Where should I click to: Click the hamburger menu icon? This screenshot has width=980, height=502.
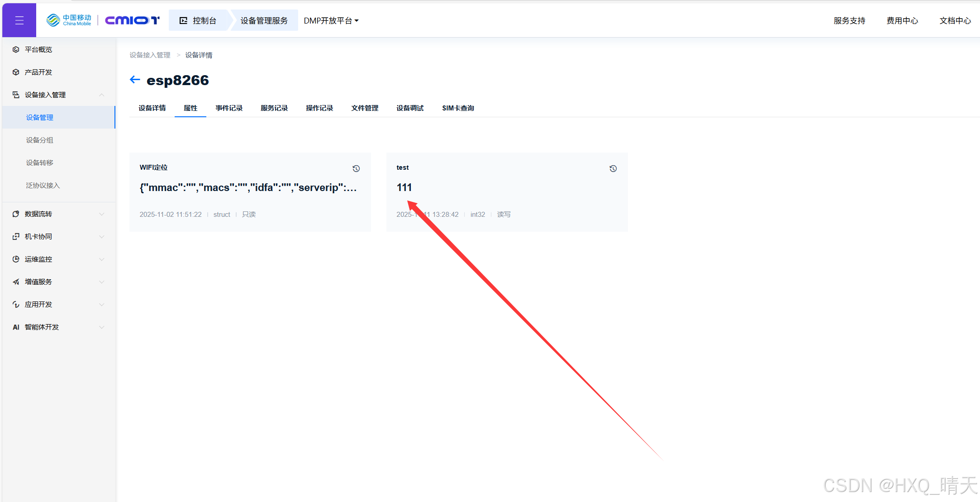point(19,20)
